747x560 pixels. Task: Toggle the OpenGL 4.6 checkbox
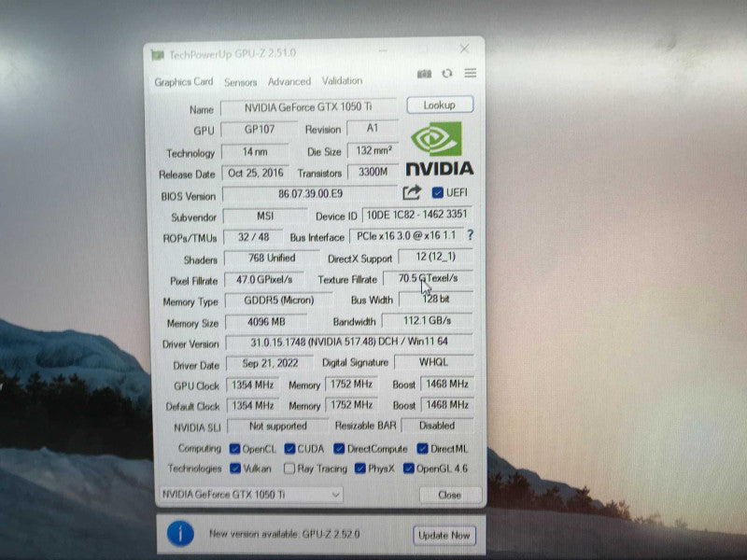[408, 469]
